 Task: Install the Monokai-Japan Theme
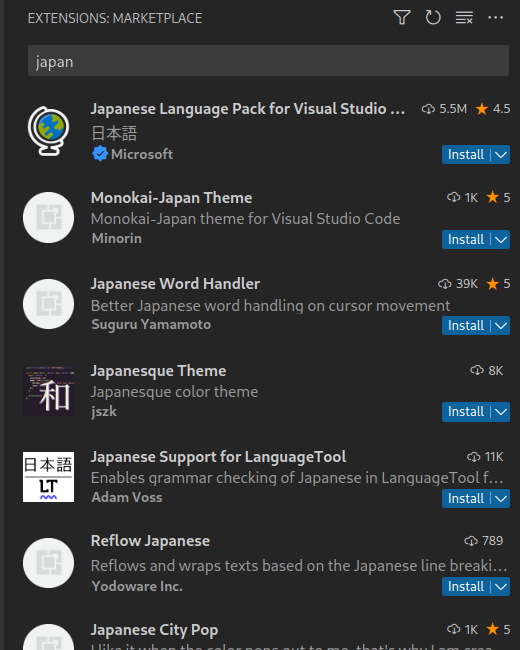point(466,240)
